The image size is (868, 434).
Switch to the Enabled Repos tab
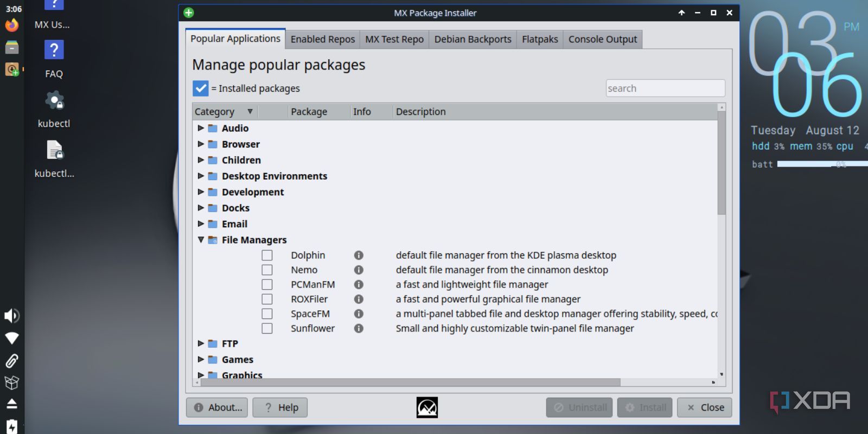point(323,39)
